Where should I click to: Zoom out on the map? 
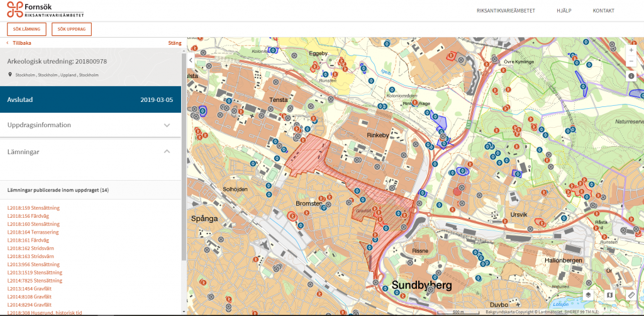click(631, 61)
